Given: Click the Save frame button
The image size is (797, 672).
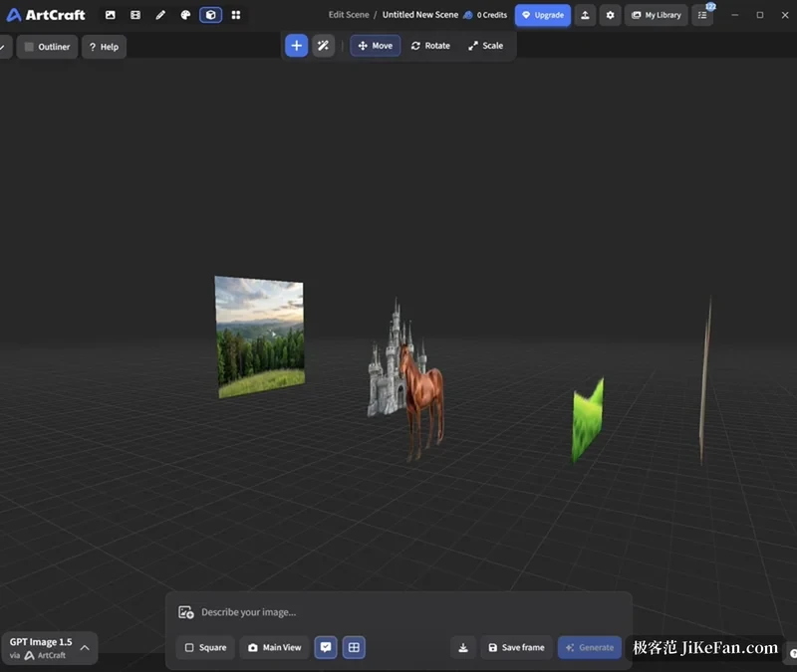Looking at the screenshot, I should point(516,648).
